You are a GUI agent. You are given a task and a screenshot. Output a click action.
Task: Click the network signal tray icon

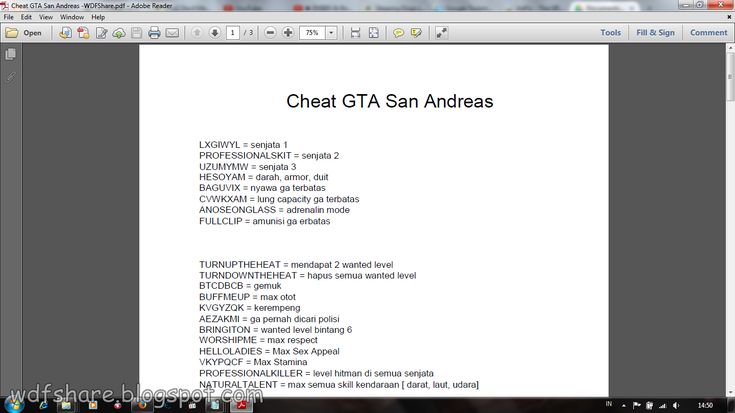pos(662,405)
